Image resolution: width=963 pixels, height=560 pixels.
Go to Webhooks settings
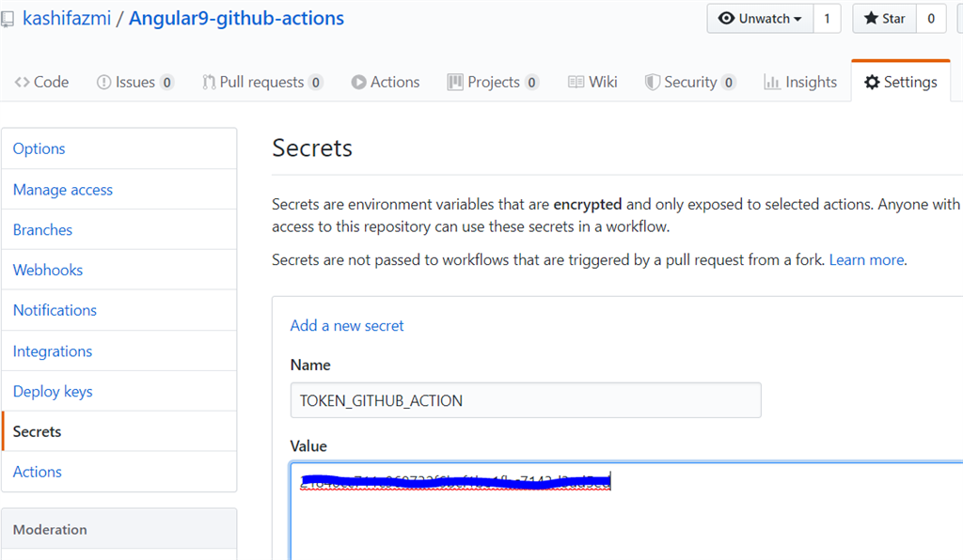(48, 271)
